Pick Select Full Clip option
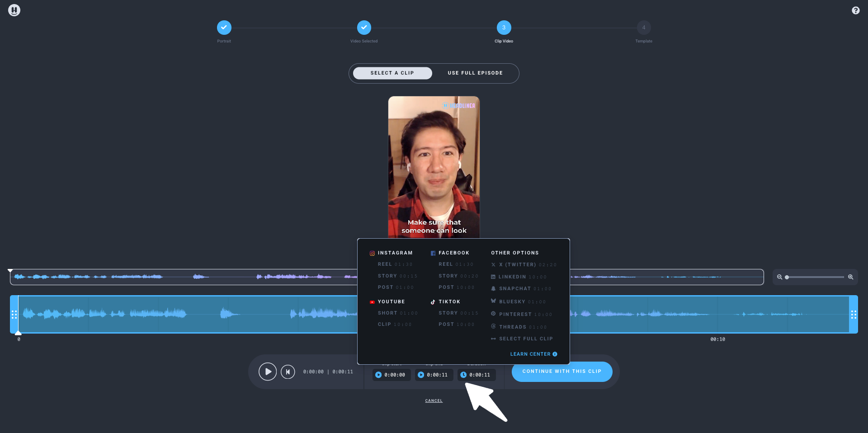Viewport: 868px width, 433px height. click(525, 339)
